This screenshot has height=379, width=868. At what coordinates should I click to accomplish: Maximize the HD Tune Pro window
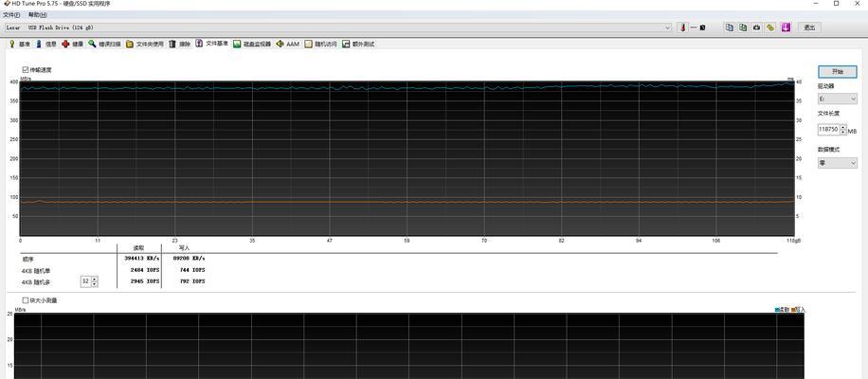click(x=836, y=4)
